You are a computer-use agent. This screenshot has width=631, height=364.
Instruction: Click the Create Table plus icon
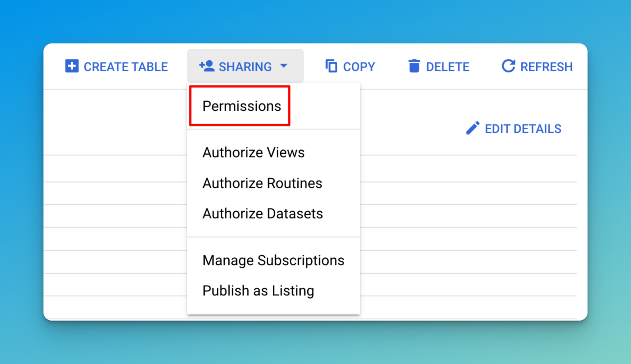71,66
